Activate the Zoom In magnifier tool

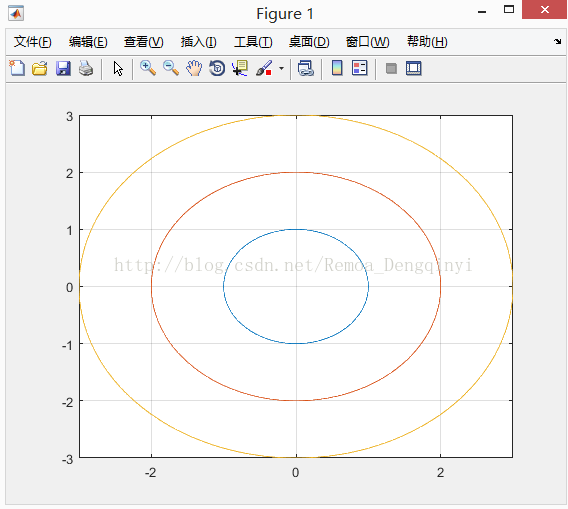(148, 68)
